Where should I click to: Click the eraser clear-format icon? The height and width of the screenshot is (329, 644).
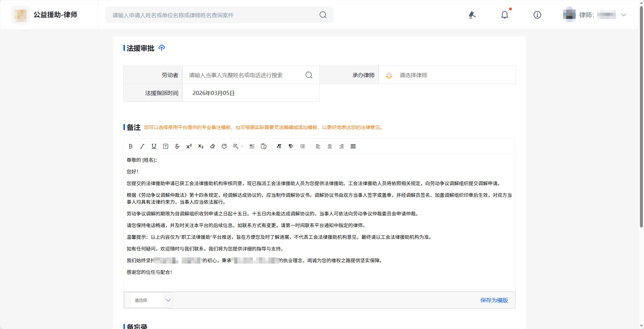click(x=212, y=146)
